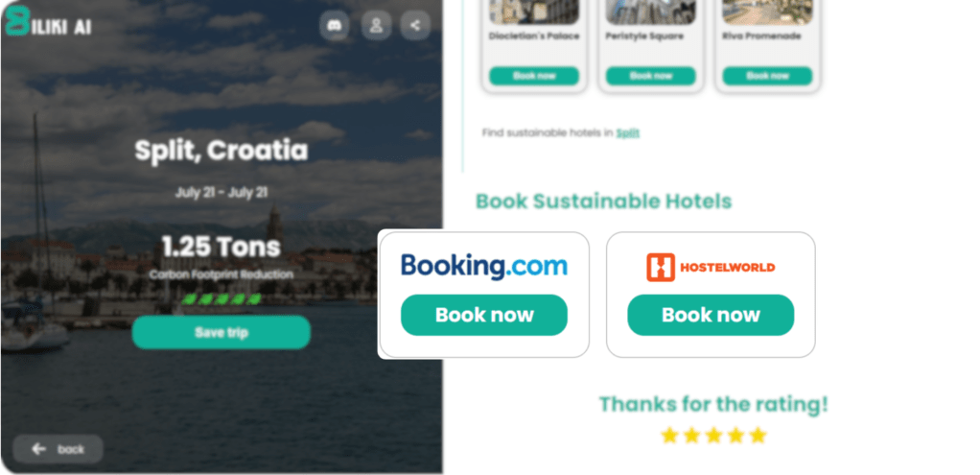980x475 pixels.
Task: Book the Riva Promenade attraction
Action: point(767,76)
